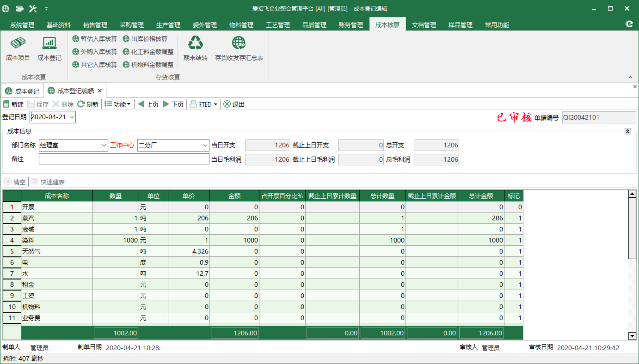Open the 物料管理 ribbon tab
639x364 pixels.
point(241,25)
